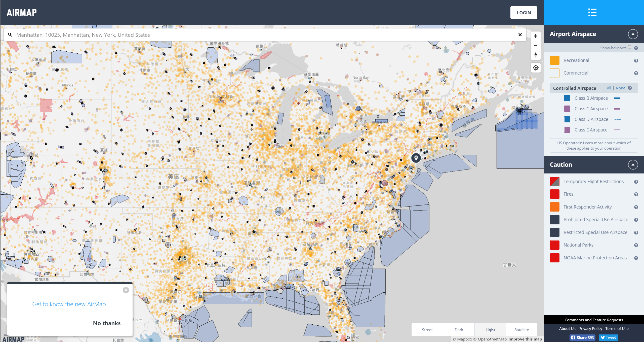
Task: Click help icon next to Recreational
Action: point(636,61)
